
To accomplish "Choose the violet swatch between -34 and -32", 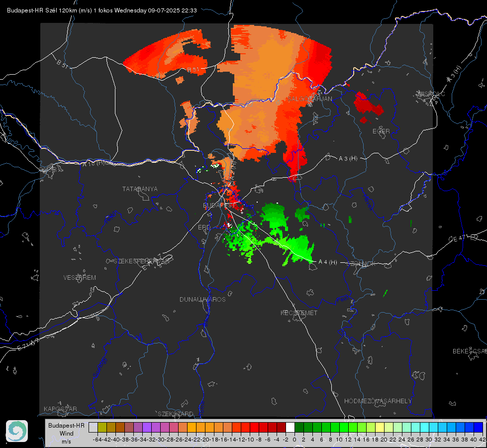I will [x=147, y=427].
